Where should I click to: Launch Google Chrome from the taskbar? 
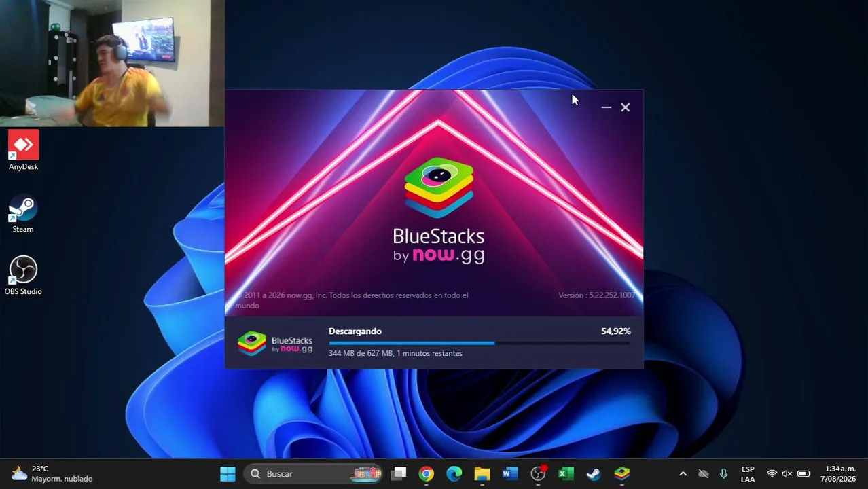426,474
